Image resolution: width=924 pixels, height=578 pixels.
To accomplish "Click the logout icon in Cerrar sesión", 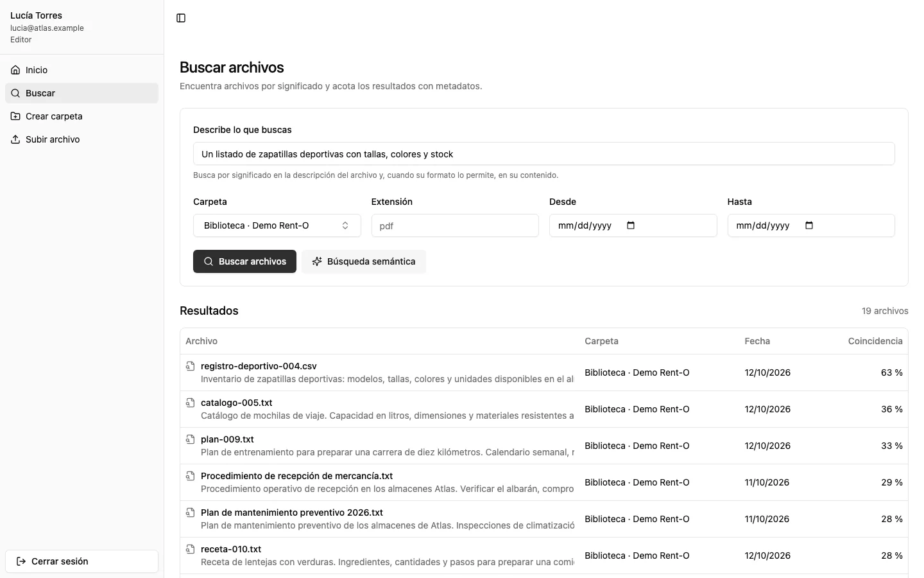I will [21, 561].
